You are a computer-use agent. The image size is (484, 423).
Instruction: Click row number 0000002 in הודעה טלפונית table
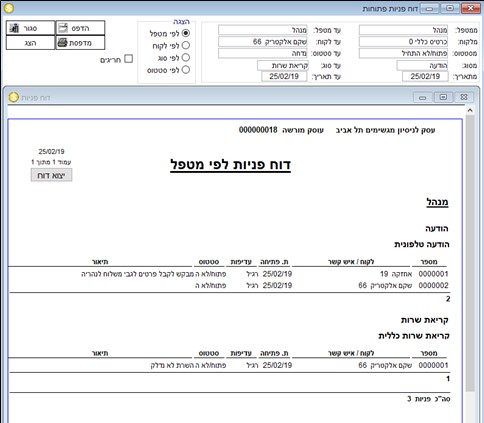pyautogui.click(x=433, y=285)
